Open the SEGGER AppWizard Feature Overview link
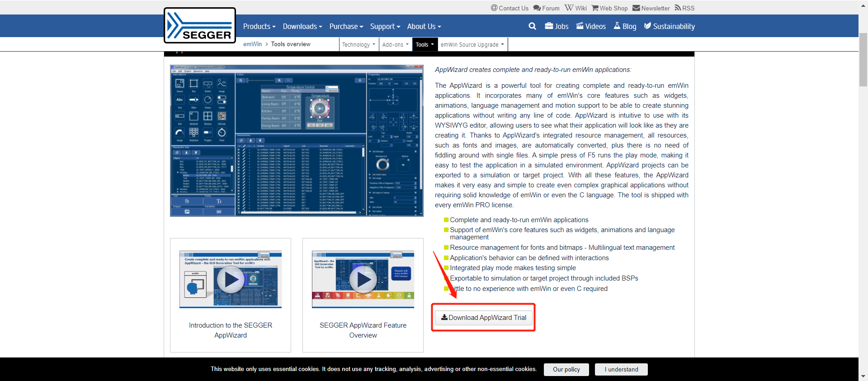 [x=363, y=330]
